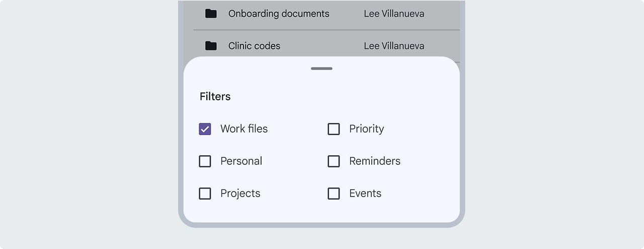Uncheck the Work files checkbox

coord(205,129)
